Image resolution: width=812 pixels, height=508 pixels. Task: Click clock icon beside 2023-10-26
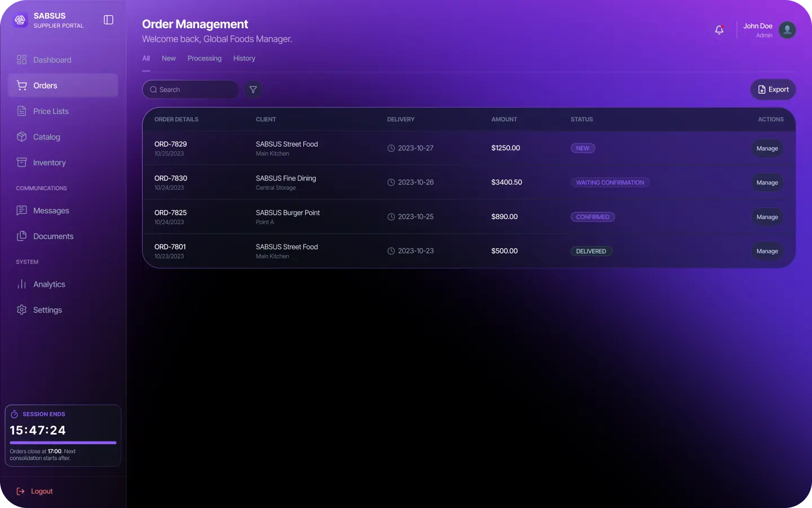click(x=391, y=182)
